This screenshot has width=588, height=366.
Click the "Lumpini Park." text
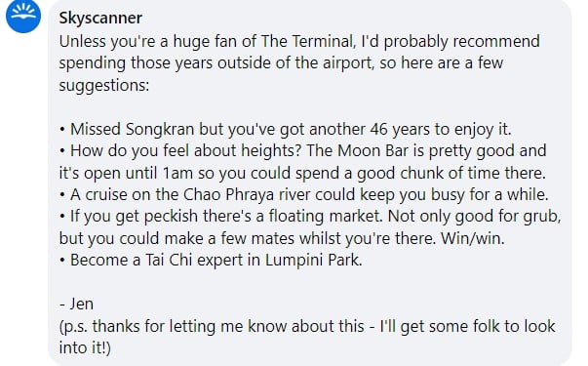313,261
